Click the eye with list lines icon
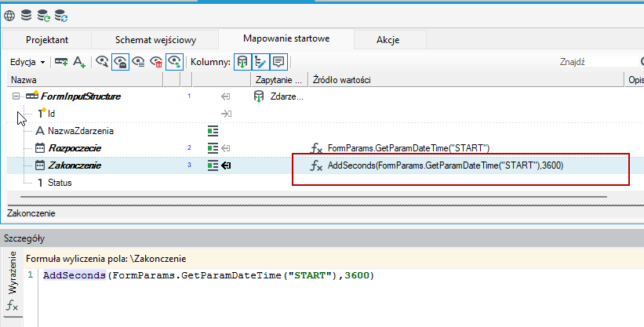 pyautogui.click(x=138, y=62)
